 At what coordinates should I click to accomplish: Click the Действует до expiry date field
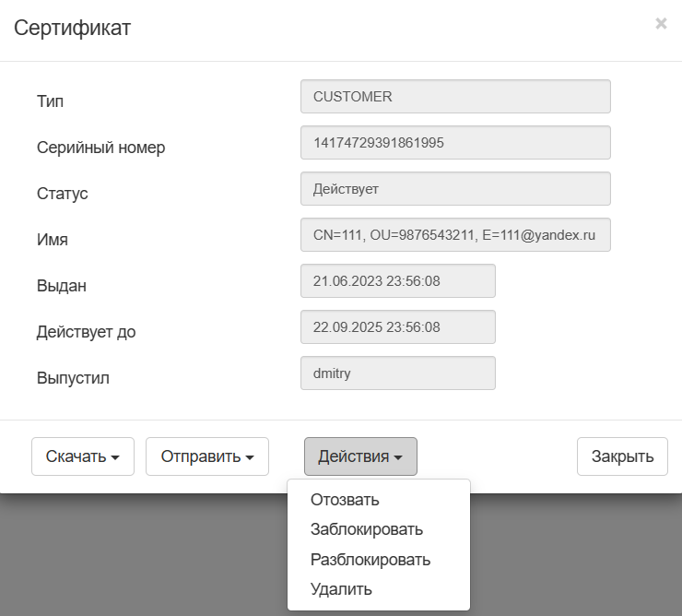pos(398,327)
